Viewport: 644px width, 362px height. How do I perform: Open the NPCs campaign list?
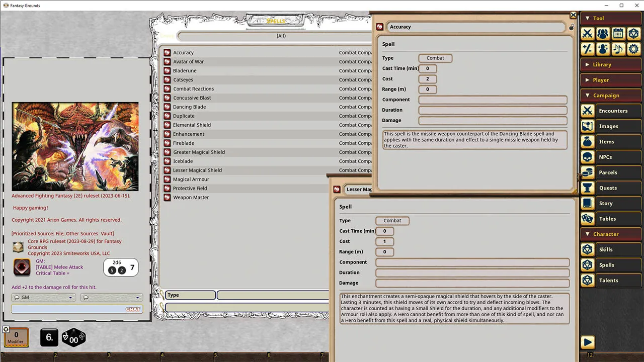coord(618,157)
